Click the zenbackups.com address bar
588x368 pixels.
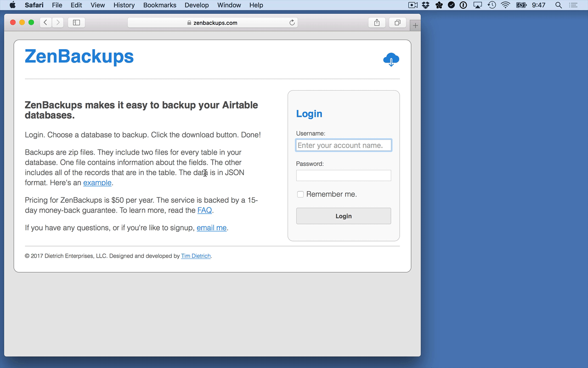213,23
